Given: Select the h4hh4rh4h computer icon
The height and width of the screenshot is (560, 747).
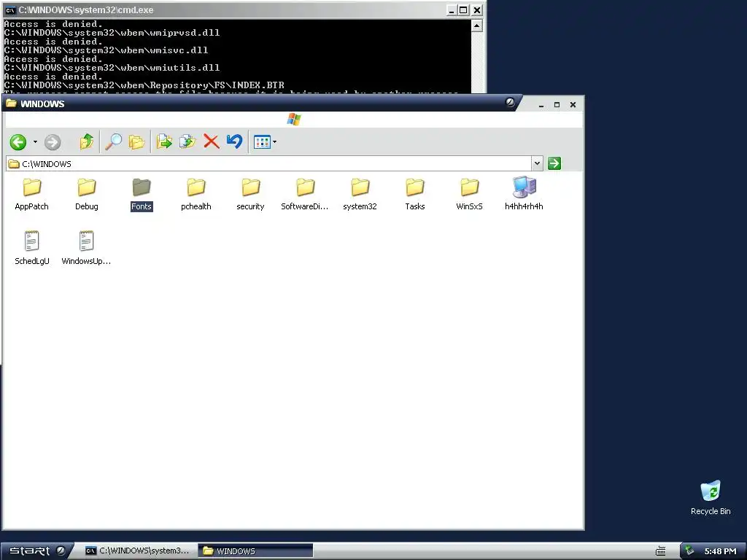Looking at the screenshot, I should pos(524,194).
